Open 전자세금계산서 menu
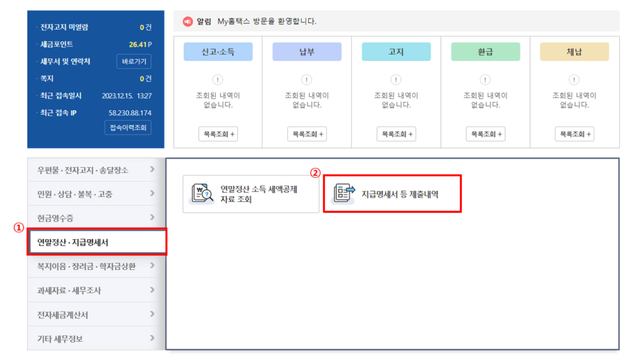 96,315
